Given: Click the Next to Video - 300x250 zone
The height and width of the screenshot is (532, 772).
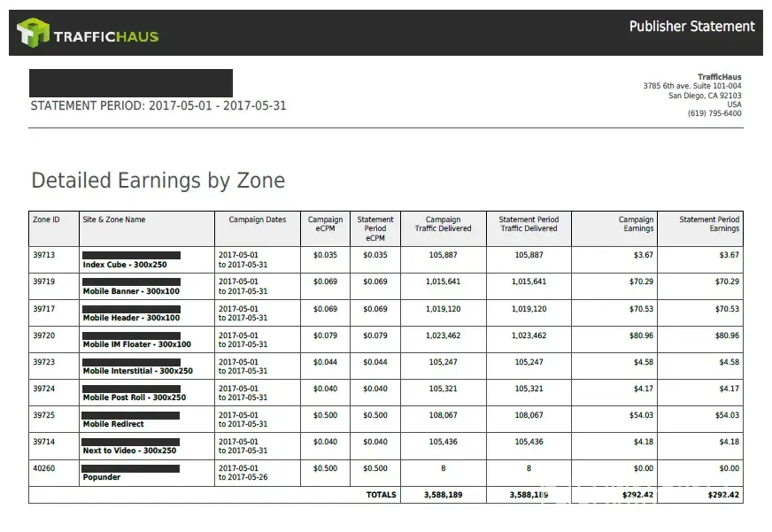Looking at the screenshot, I should (129, 451).
